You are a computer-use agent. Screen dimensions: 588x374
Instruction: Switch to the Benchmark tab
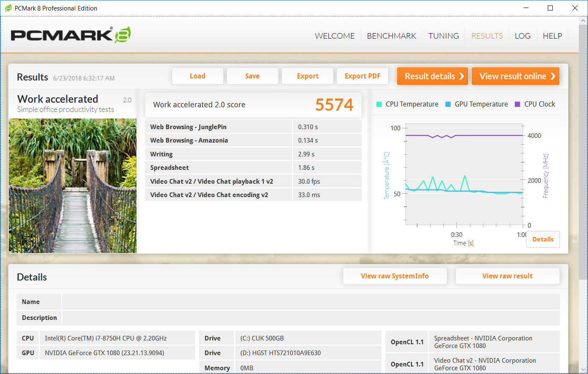pyautogui.click(x=392, y=36)
